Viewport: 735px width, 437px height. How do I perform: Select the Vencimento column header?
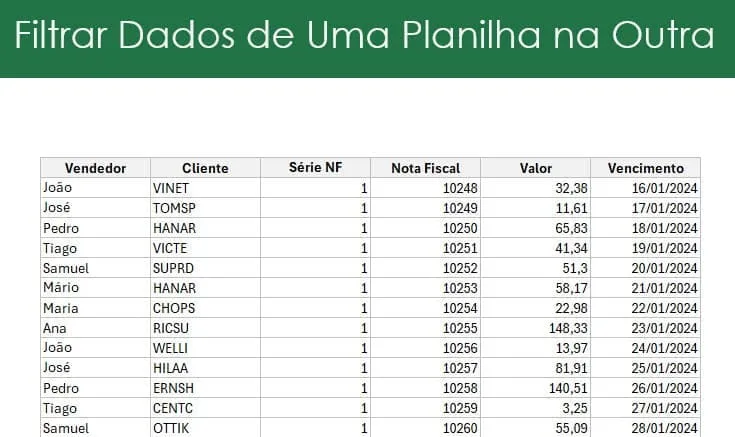click(x=645, y=168)
